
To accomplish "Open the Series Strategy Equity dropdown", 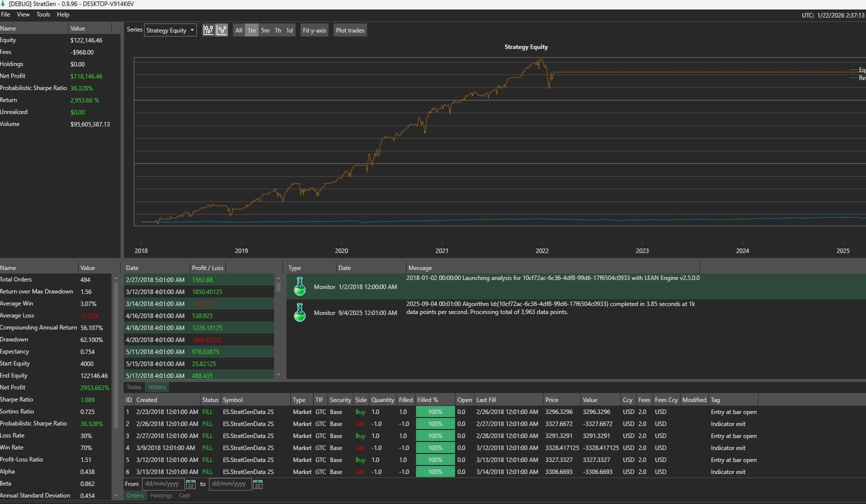I will point(170,30).
